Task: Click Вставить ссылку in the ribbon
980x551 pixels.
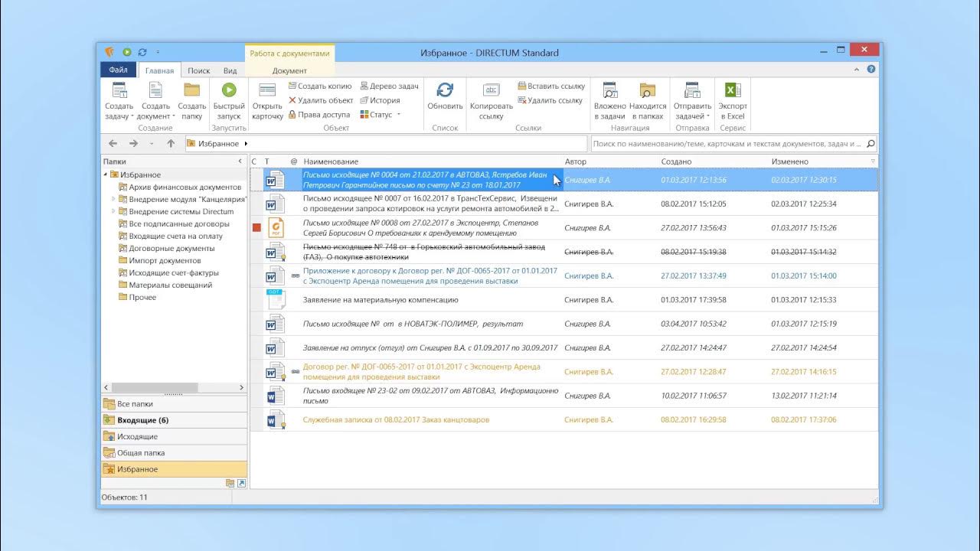Action: click(551, 86)
